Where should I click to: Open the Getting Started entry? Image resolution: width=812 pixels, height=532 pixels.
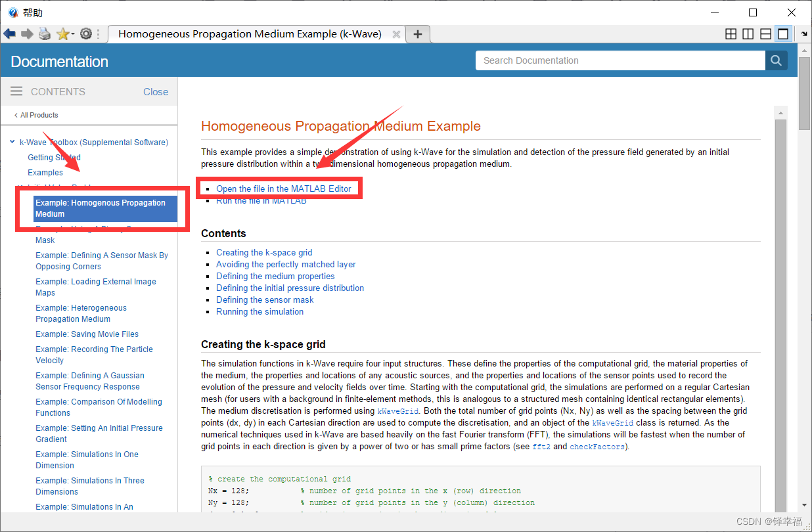pyautogui.click(x=54, y=158)
